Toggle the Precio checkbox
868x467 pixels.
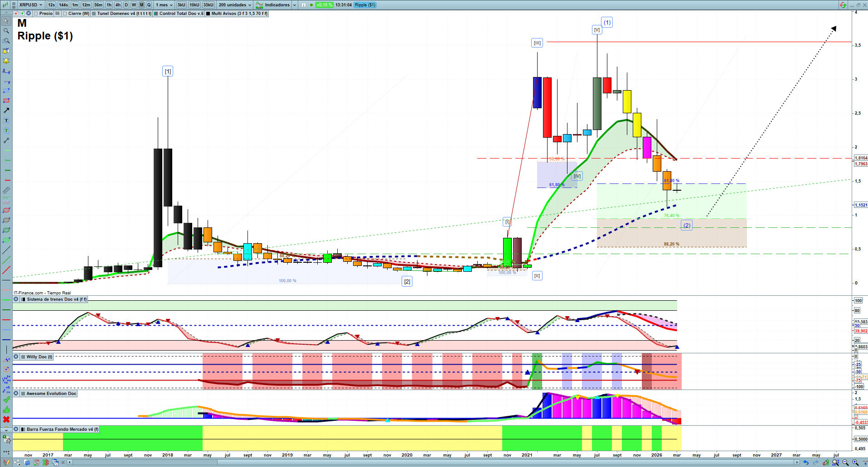pos(36,14)
